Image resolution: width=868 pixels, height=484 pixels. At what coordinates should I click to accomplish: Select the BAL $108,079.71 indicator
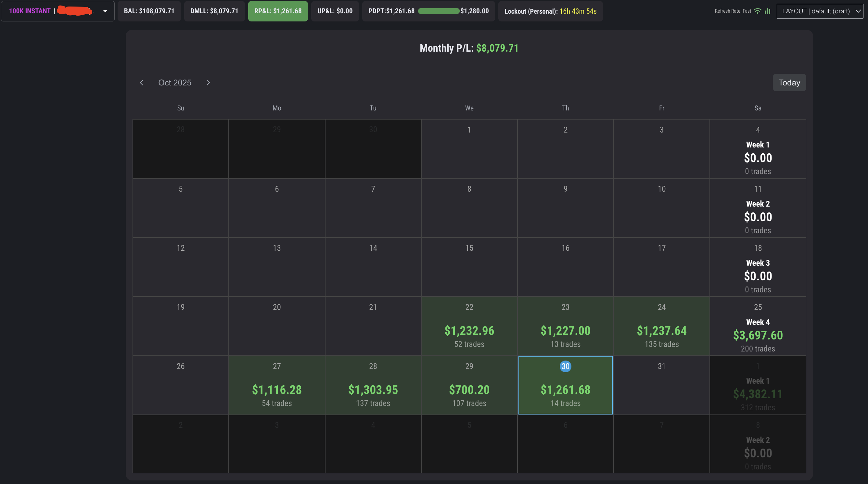tap(149, 11)
